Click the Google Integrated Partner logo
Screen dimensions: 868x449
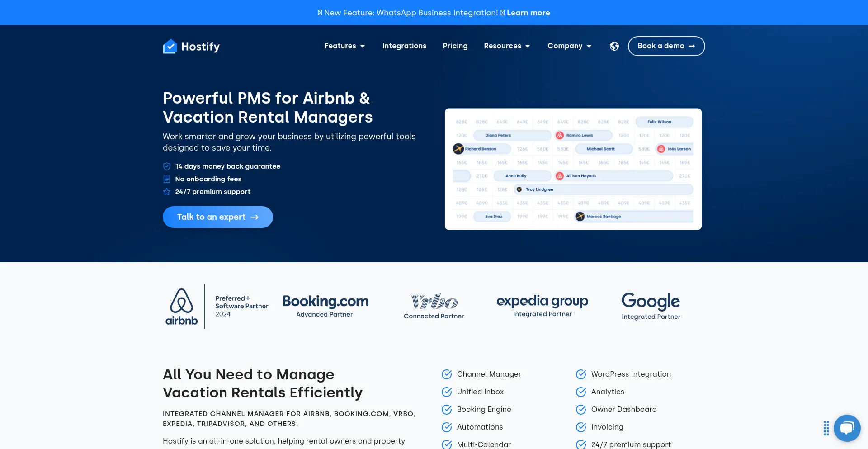(651, 306)
